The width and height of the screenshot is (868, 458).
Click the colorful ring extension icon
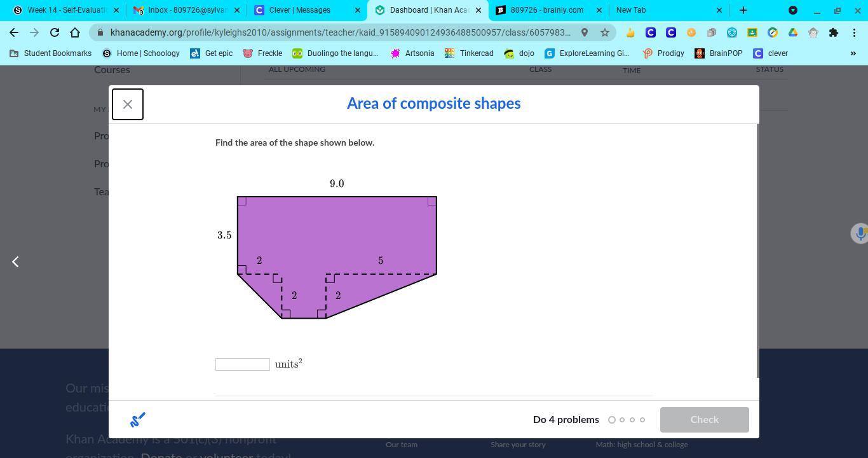point(773,32)
